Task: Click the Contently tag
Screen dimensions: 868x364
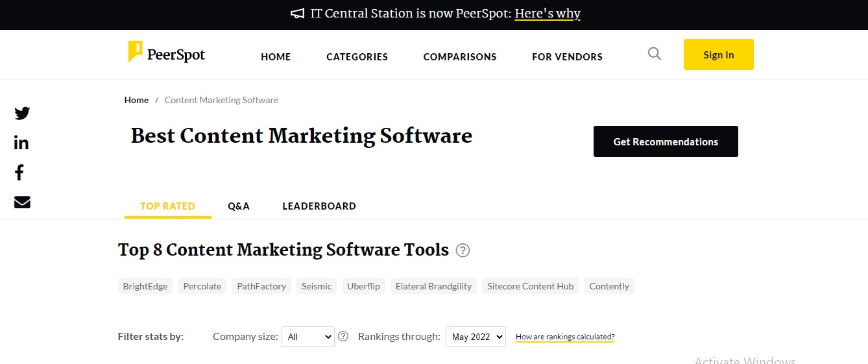Action: (609, 286)
